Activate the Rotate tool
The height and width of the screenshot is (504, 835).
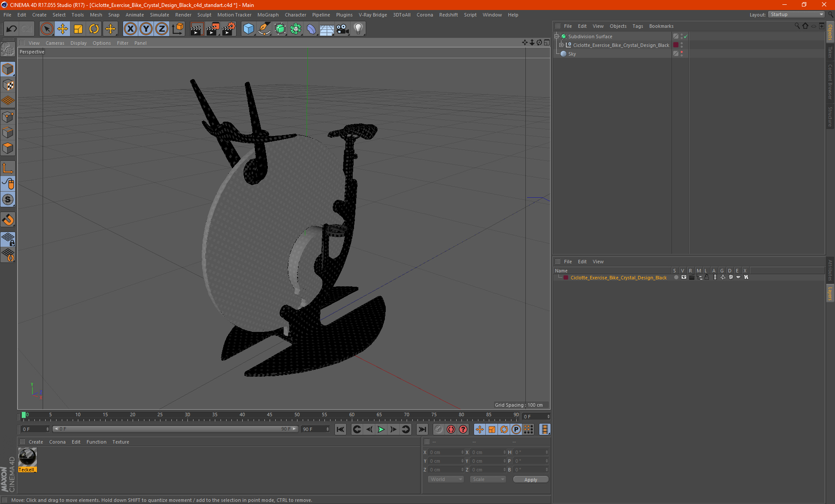click(94, 29)
